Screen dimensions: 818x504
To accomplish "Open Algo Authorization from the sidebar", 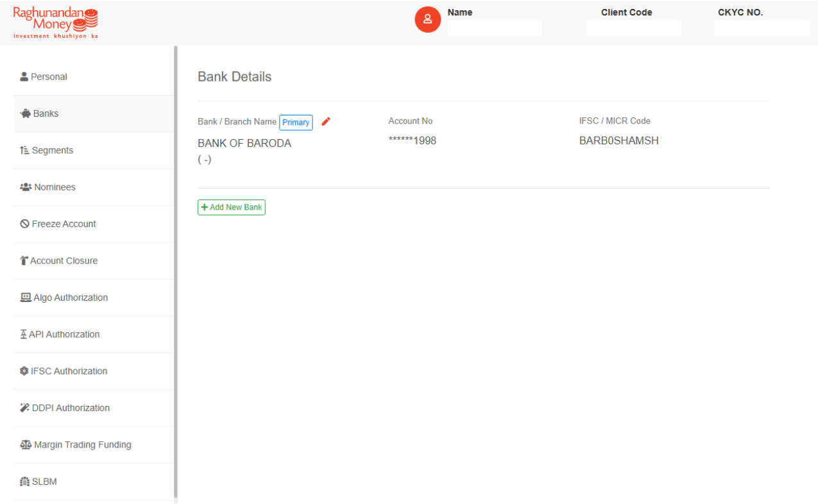I will point(94,298).
